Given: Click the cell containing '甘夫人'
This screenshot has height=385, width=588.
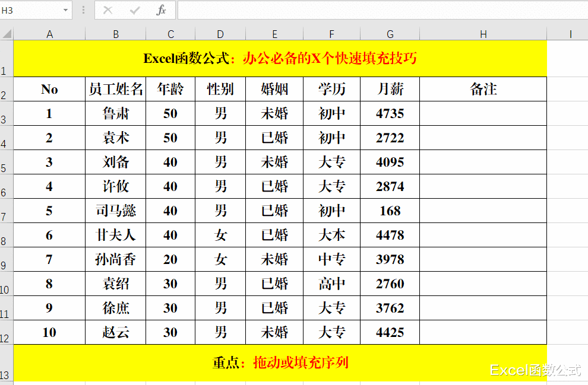Looking at the screenshot, I should coord(115,235).
